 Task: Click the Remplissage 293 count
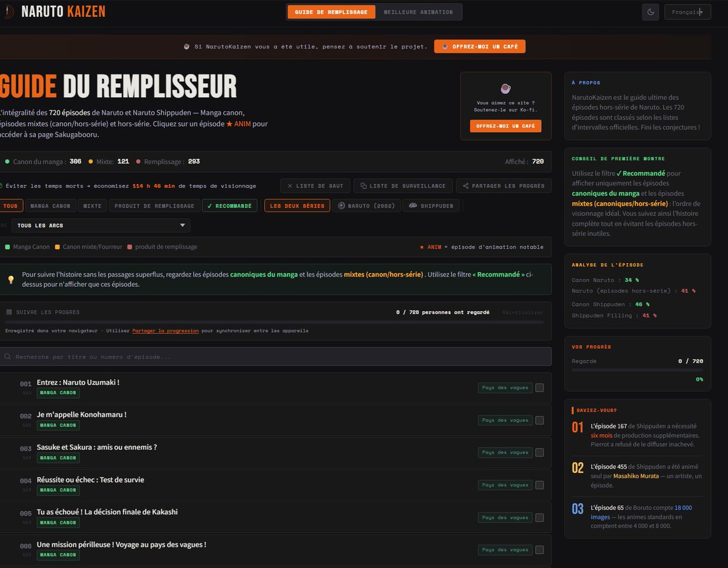click(x=194, y=162)
